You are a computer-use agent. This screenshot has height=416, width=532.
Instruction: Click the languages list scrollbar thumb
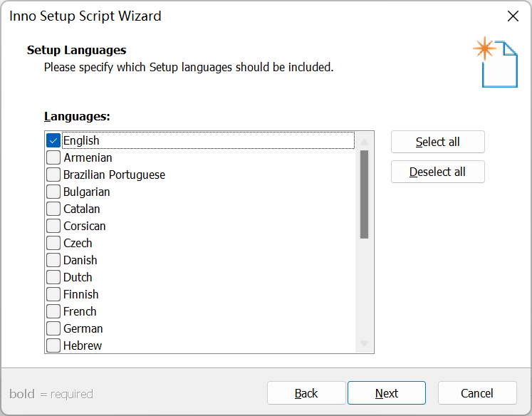[x=364, y=194]
